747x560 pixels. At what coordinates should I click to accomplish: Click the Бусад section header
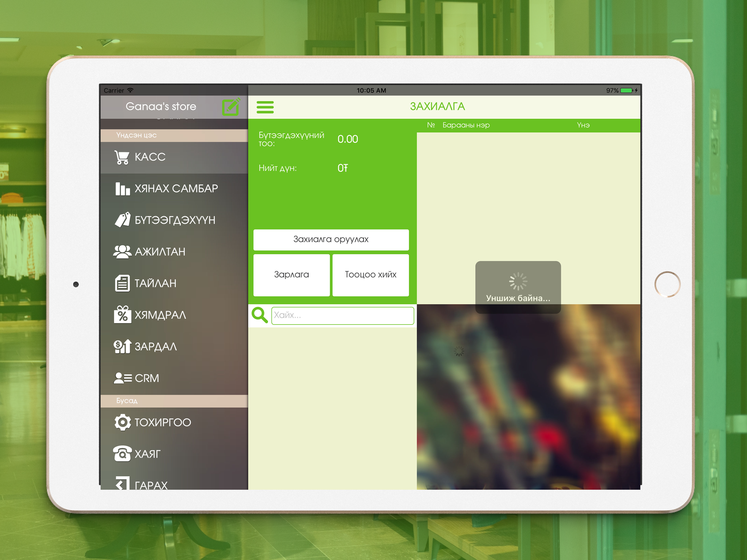(x=174, y=401)
